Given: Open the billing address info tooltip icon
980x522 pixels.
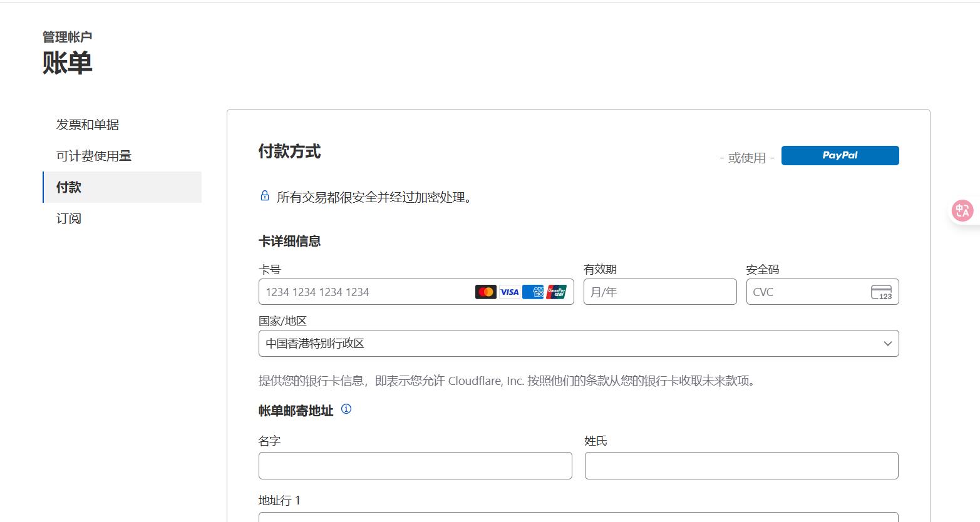Looking at the screenshot, I should pyautogui.click(x=346, y=409).
